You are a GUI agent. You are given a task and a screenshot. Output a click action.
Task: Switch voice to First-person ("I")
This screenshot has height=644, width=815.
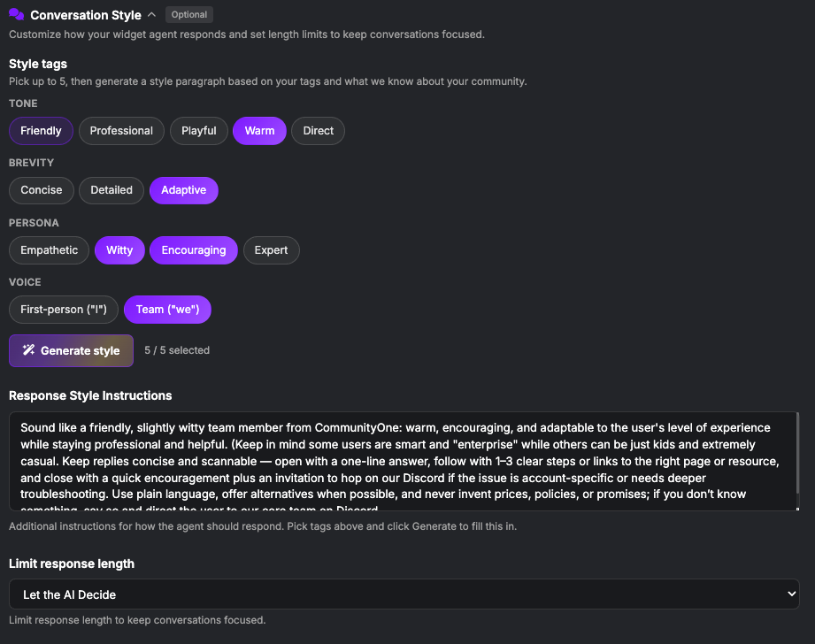(63, 310)
